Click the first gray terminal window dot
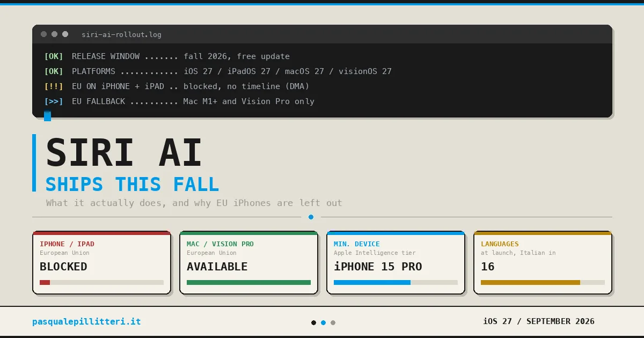Viewport: 644px width, 338px height. (x=44, y=34)
